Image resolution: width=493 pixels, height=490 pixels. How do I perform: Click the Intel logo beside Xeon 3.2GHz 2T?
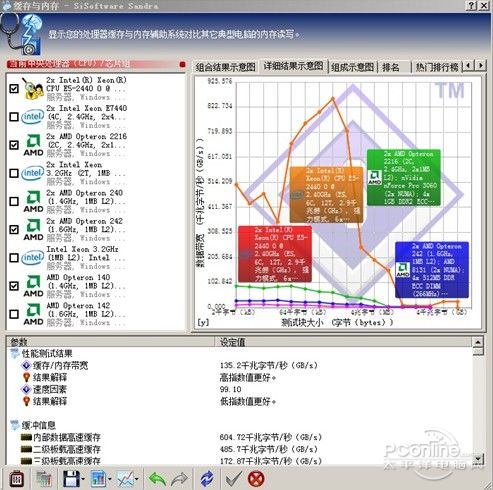33,173
